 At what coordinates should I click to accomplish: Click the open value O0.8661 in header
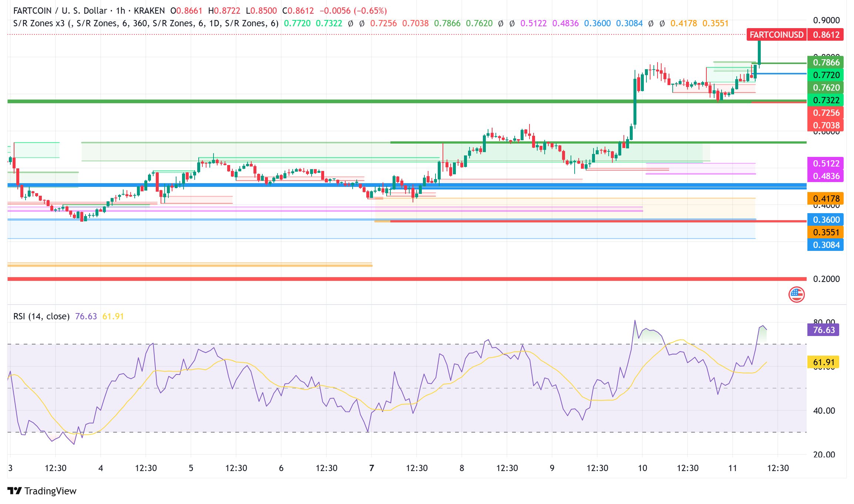[186, 11]
